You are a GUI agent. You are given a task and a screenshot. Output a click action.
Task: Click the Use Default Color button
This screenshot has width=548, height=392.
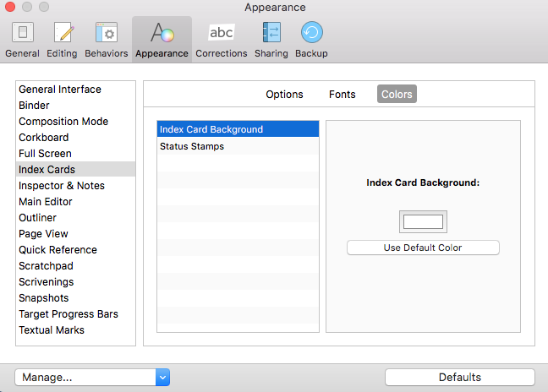423,248
